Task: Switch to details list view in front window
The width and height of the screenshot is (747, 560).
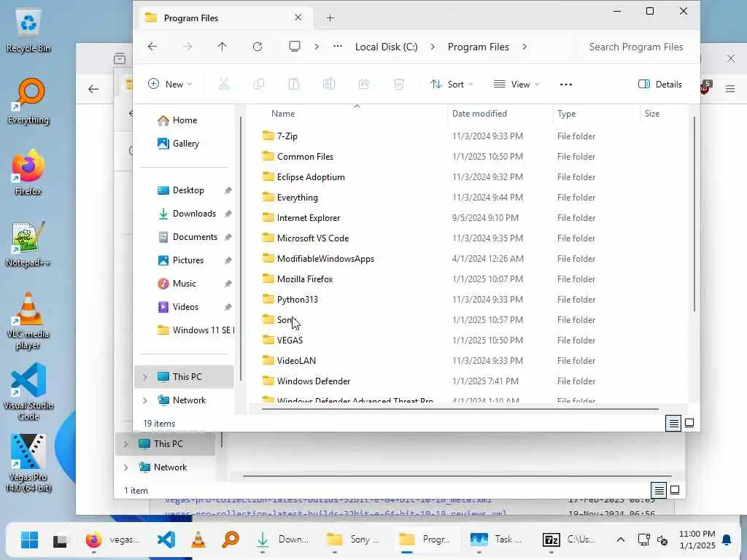Action: tap(673, 423)
